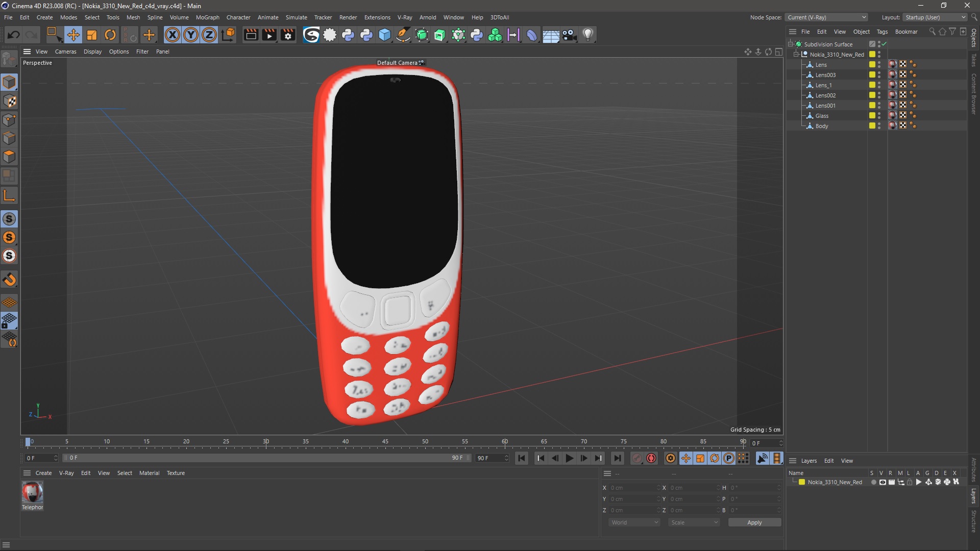Open the MoGraph menu
This screenshot has width=980, height=551.
click(x=207, y=17)
